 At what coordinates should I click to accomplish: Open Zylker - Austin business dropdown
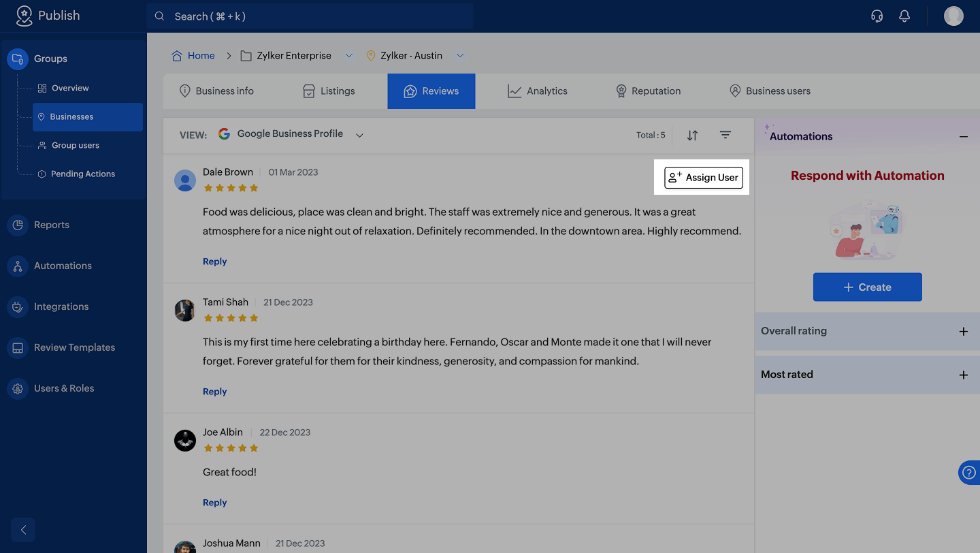click(460, 56)
